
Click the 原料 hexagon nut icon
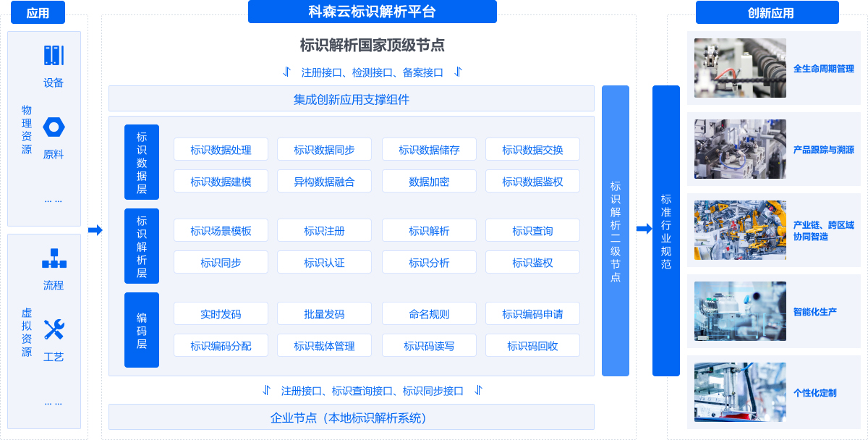pyautogui.click(x=54, y=127)
